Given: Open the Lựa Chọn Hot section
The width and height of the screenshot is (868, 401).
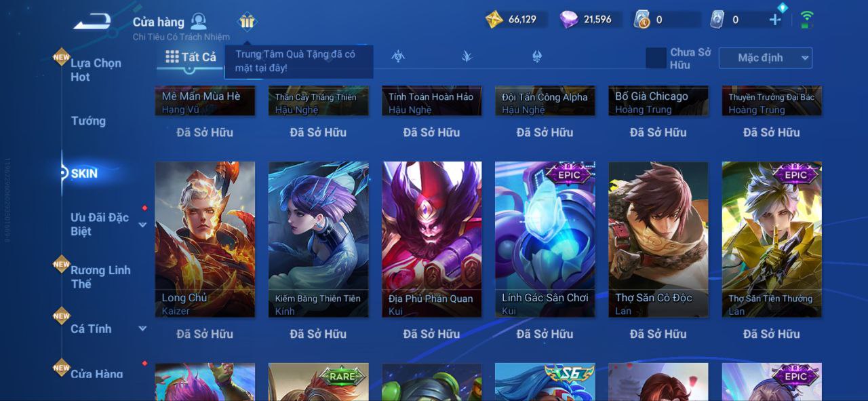Looking at the screenshot, I should pos(96,70).
